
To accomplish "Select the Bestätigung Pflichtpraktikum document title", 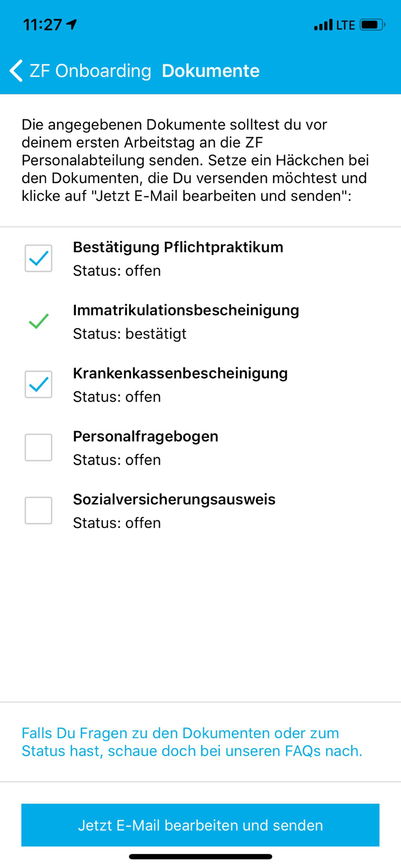I will point(178,247).
